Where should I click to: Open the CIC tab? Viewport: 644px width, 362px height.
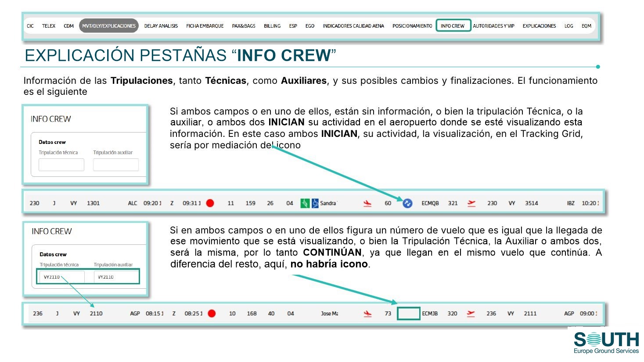(x=30, y=26)
